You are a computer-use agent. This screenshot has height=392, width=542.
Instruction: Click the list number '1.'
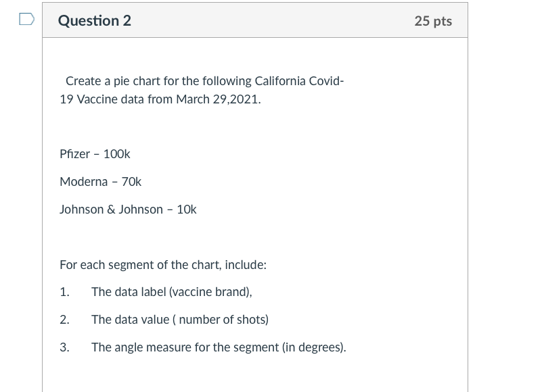[64, 292]
